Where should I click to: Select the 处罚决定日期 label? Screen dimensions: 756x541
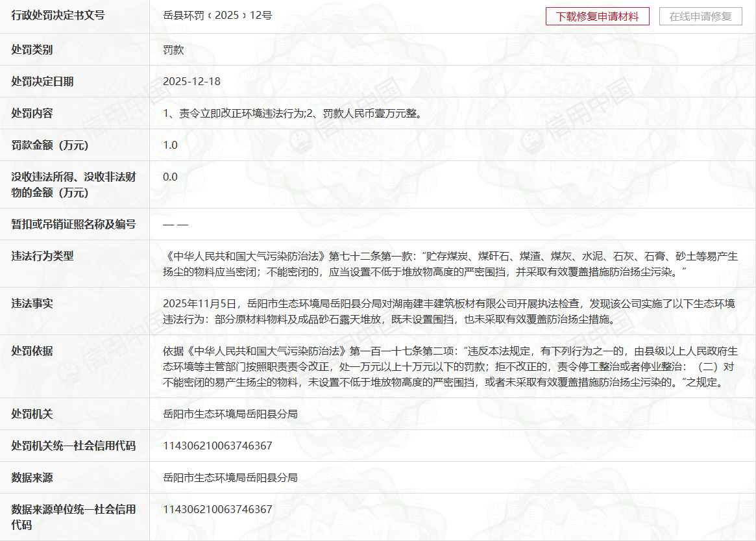point(43,81)
